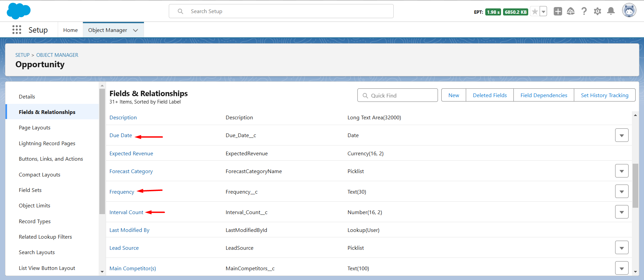Viewport: 644px width, 280px height.
Task: Open Buttons, Links, and Actions
Action: (x=51, y=159)
